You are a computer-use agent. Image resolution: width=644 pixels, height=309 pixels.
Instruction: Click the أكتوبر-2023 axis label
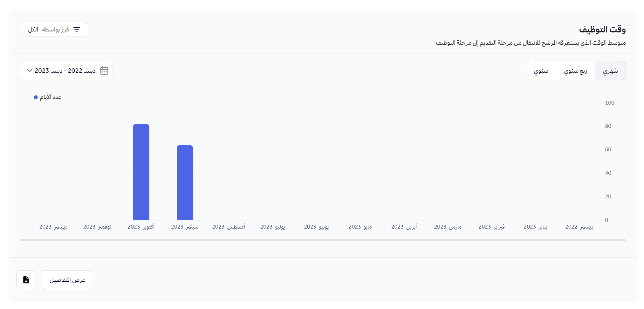[141, 227]
